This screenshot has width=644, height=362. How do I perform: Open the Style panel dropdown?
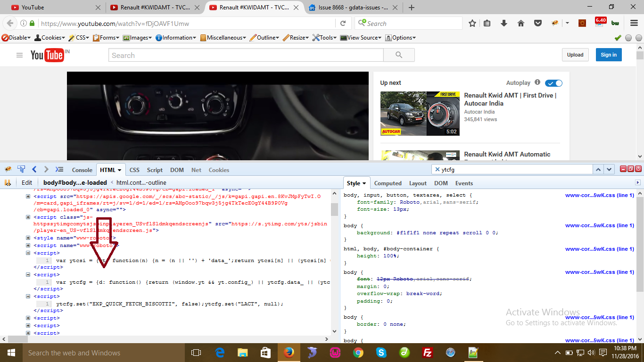tap(356, 183)
